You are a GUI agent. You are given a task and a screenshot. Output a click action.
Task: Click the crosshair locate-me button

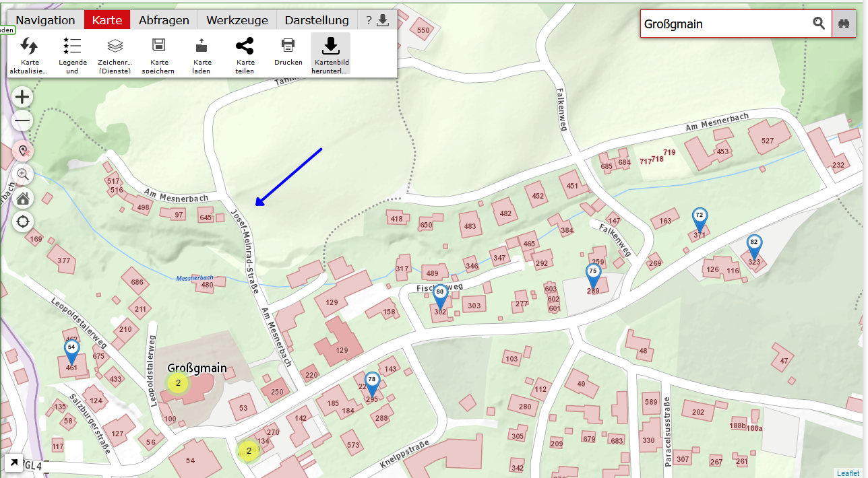[x=23, y=221]
